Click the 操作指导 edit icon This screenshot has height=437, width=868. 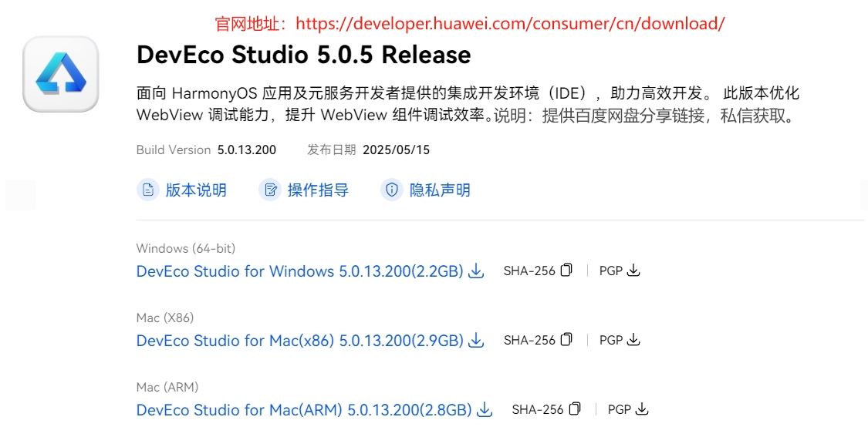[270, 190]
